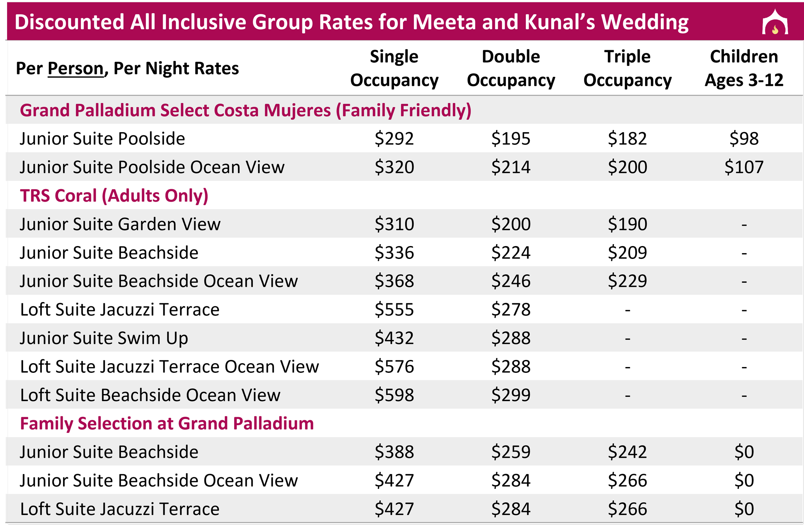Click the white arch logo icon

tap(775, 22)
